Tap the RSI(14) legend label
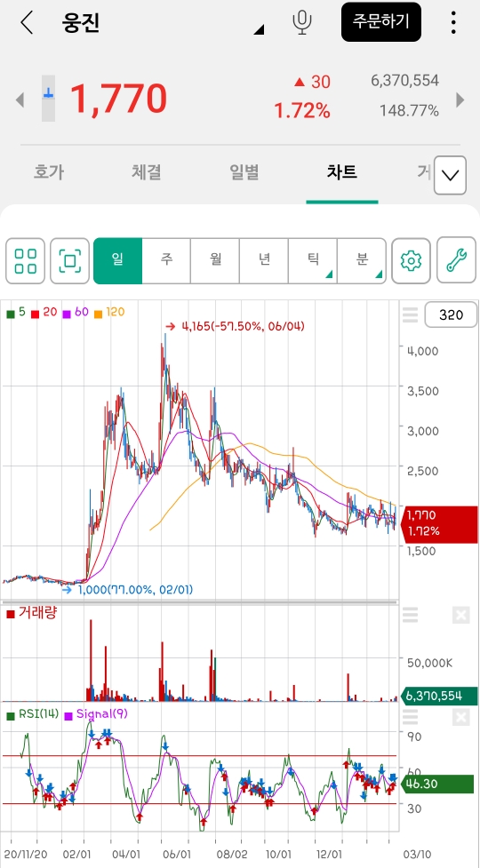The height and width of the screenshot is (868, 480). [38, 714]
